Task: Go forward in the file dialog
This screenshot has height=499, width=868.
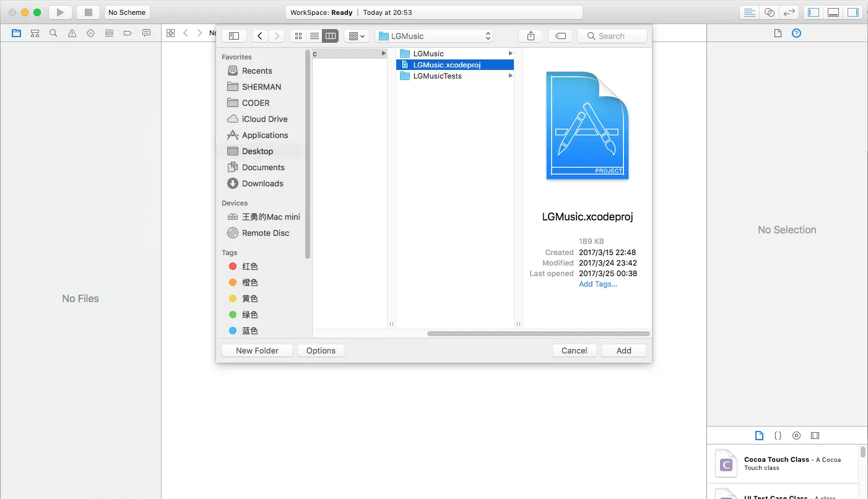Action: point(277,36)
